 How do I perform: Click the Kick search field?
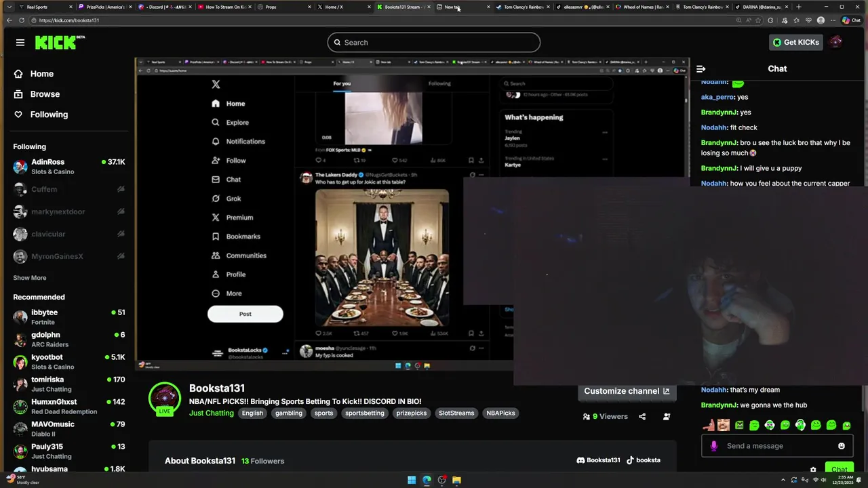point(434,42)
